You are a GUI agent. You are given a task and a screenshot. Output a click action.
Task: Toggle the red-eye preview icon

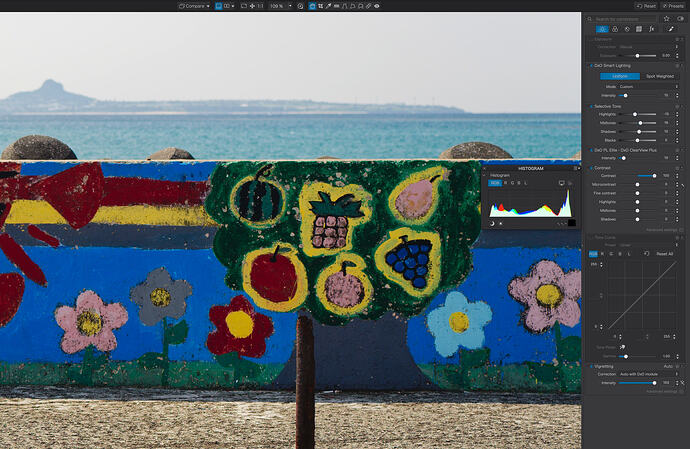pyautogui.click(x=377, y=6)
